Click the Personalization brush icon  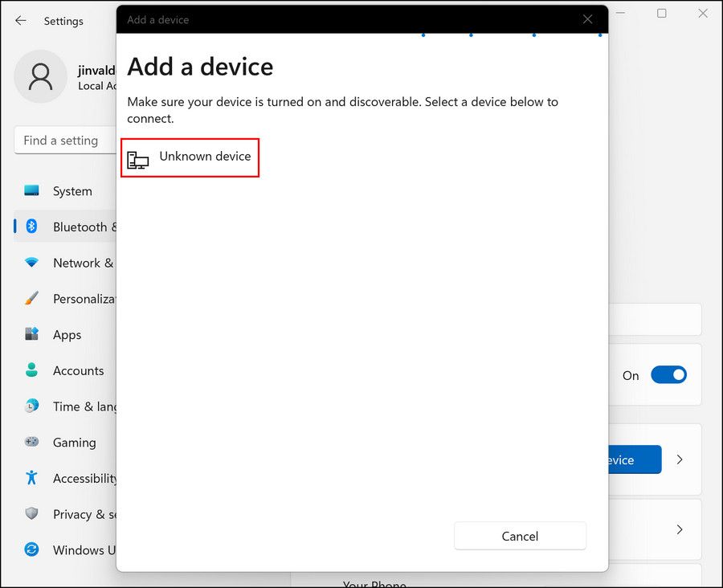click(x=30, y=299)
